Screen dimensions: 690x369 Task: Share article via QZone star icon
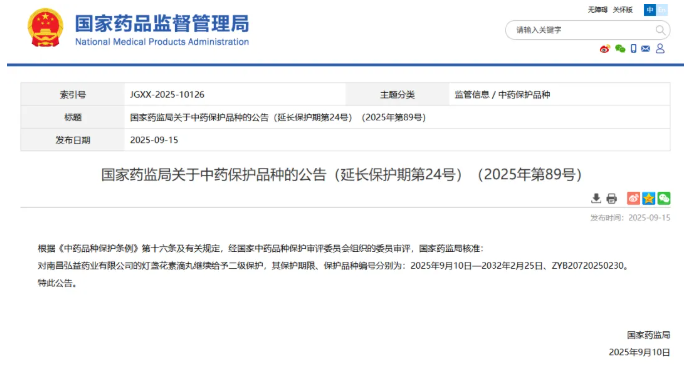[x=649, y=198]
